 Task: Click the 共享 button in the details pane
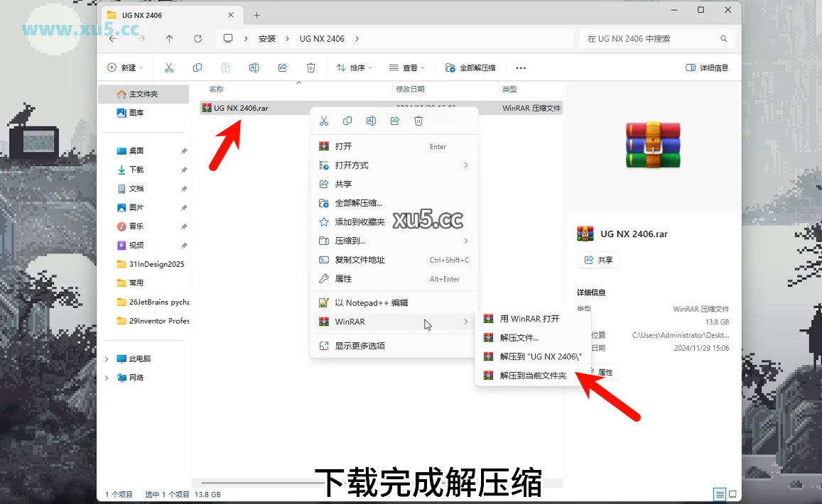pyautogui.click(x=597, y=260)
